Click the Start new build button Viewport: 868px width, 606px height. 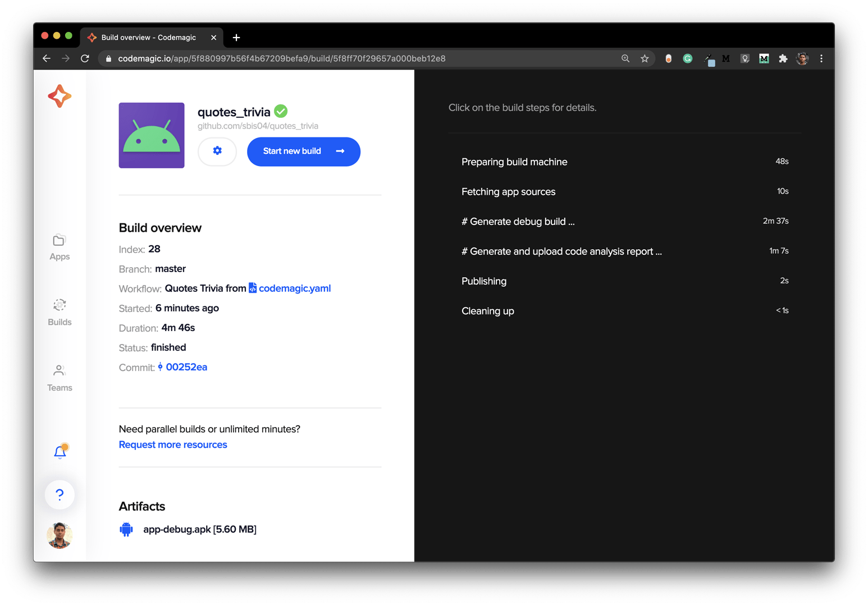coord(304,151)
